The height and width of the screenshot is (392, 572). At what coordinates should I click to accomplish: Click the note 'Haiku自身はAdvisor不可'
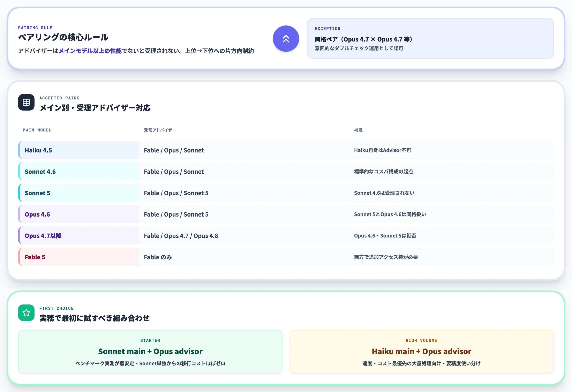(383, 150)
